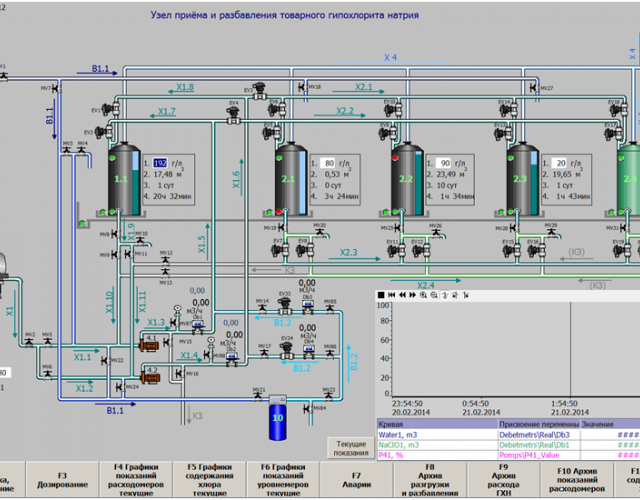Click pump 4.2 icon

(149, 376)
